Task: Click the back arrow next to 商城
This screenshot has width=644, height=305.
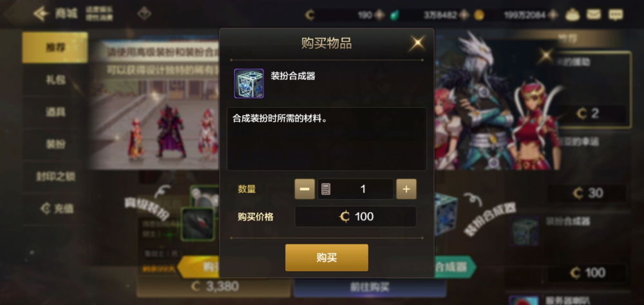Action: pos(41,14)
